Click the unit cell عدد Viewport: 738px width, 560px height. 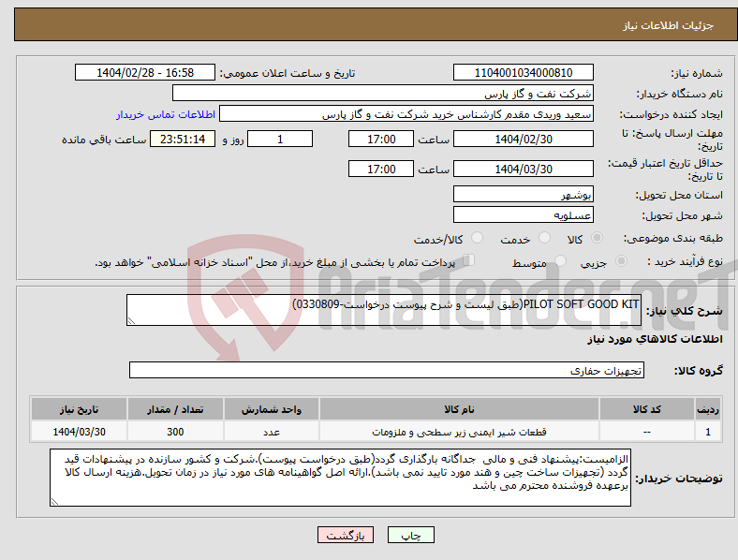click(272, 432)
